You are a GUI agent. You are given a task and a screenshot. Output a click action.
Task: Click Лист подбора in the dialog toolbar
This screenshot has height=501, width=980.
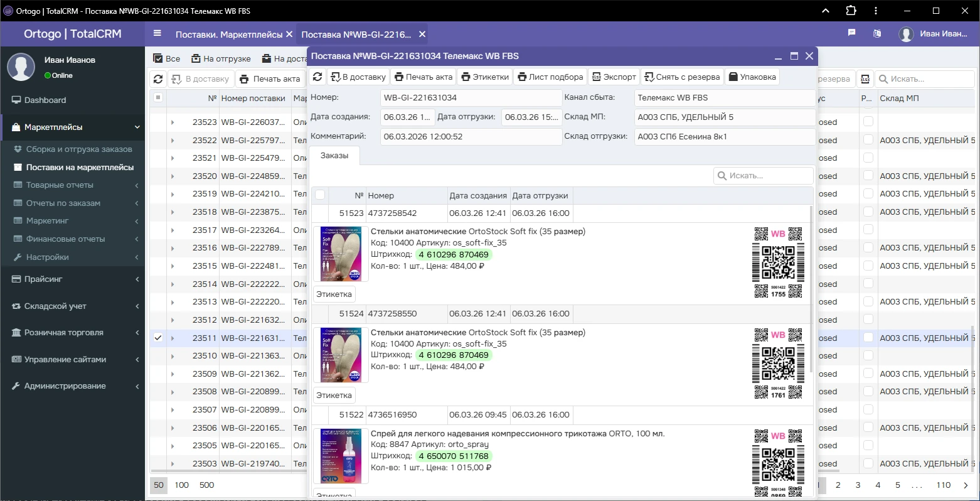550,77
